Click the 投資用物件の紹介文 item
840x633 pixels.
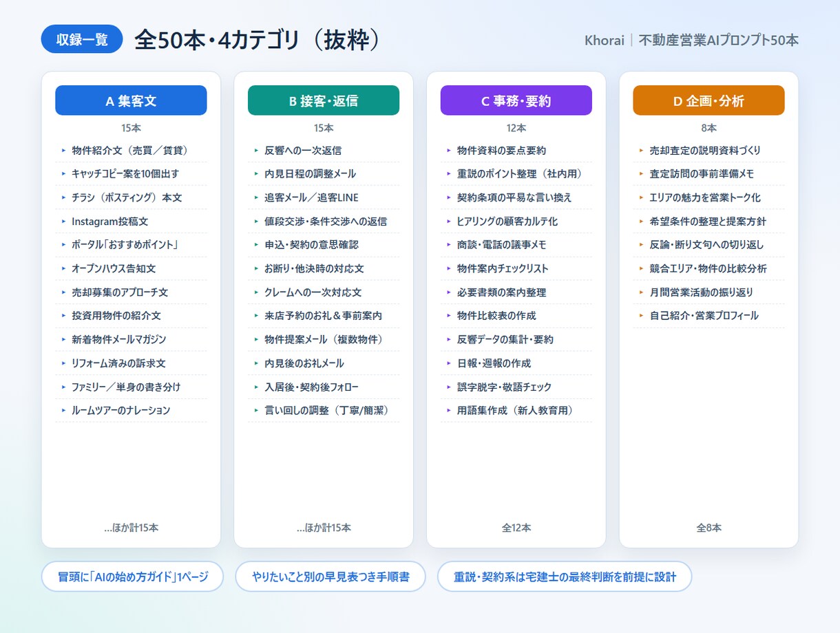[131, 316]
